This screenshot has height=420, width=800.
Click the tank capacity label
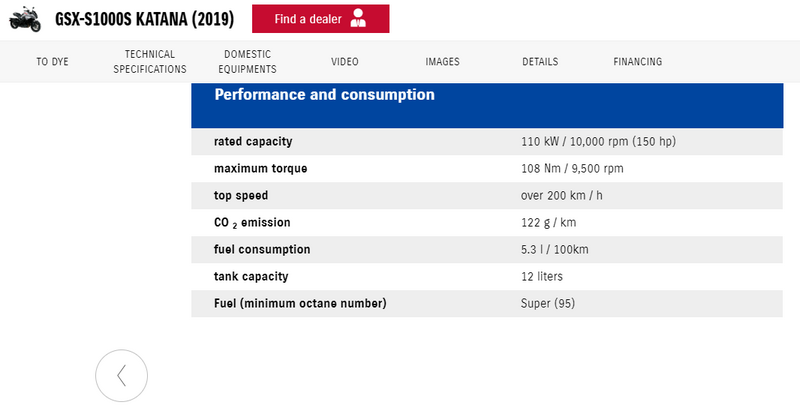pyautogui.click(x=251, y=277)
